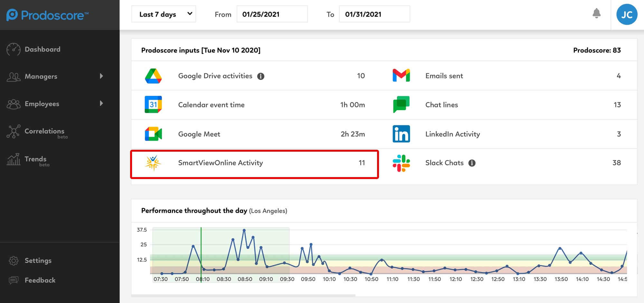Screen dimensions: 644x303
Task: Open the Last 7 days dropdown
Action: click(x=164, y=14)
